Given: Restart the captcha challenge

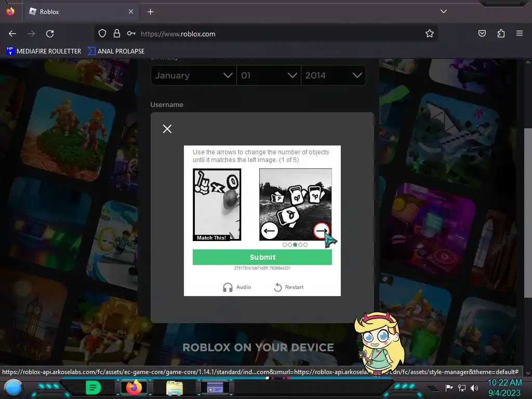Looking at the screenshot, I should (289, 287).
